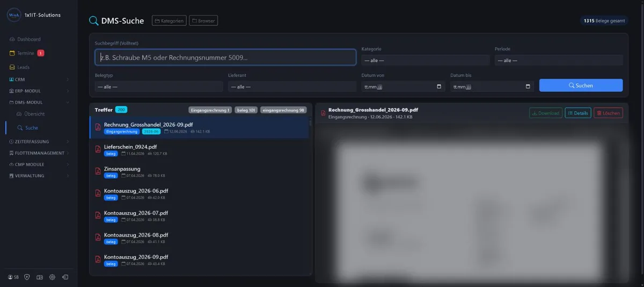Open the Kategorien button
The height and width of the screenshot is (287, 644).
pyautogui.click(x=169, y=21)
